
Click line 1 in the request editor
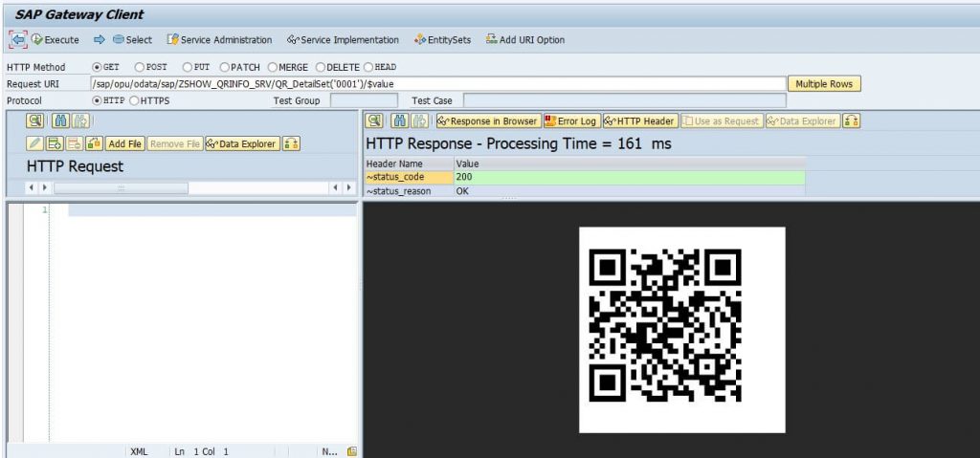point(212,210)
